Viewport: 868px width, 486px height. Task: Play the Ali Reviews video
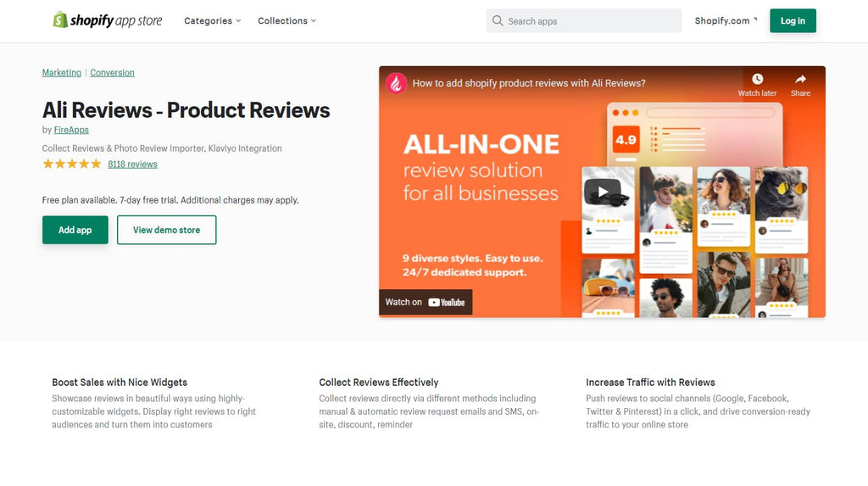[602, 192]
